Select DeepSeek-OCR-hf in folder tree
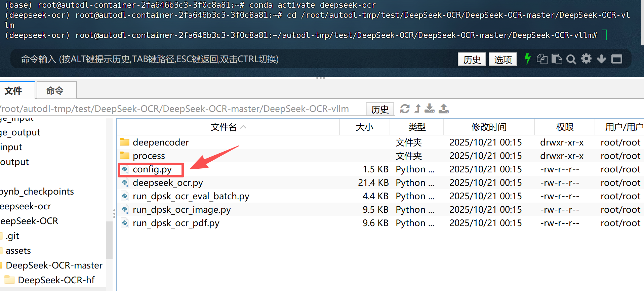The height and width of the screenshot is (291, 644). tap(56, 280)
